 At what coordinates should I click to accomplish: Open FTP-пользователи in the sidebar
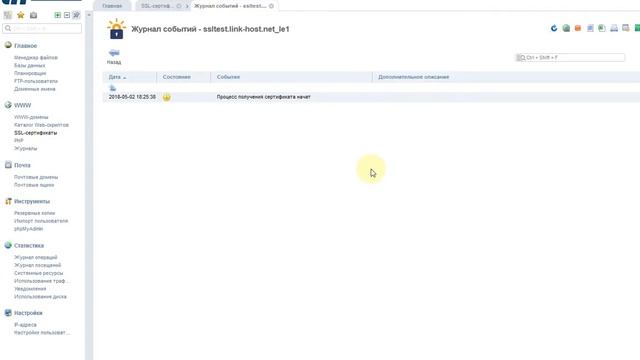point(36,81)
